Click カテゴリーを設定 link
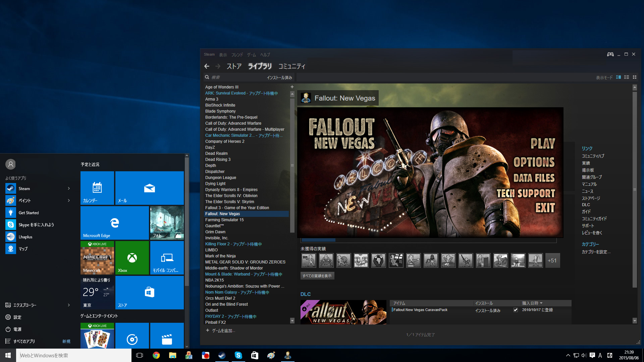The width and height of the screenshot is (644, 362). coord(596,252)
